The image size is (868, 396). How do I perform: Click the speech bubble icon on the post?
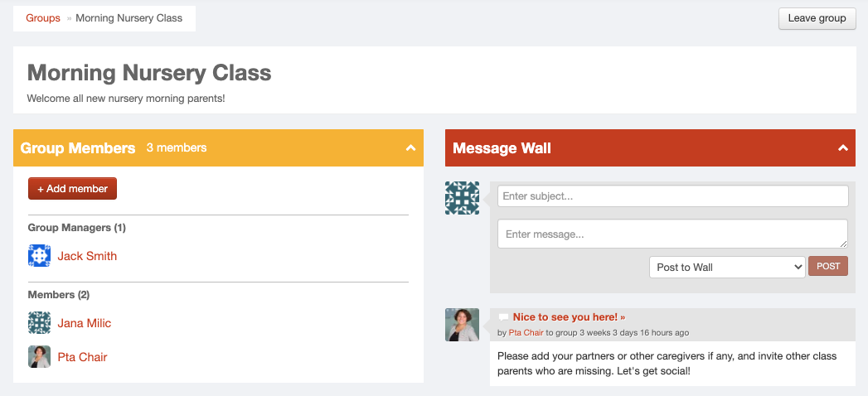[503, 317]
